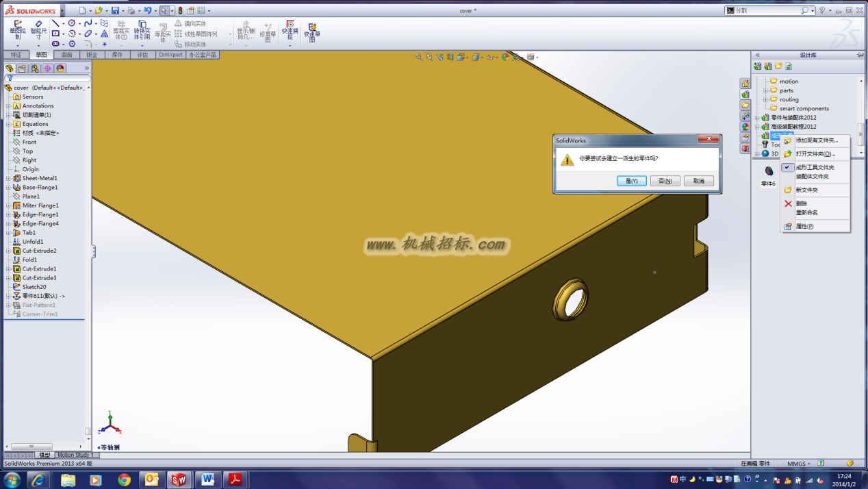Screen dimensions: 868x489
Task: Click the 是(Y) button in dialog
Action: coord(631,181)
